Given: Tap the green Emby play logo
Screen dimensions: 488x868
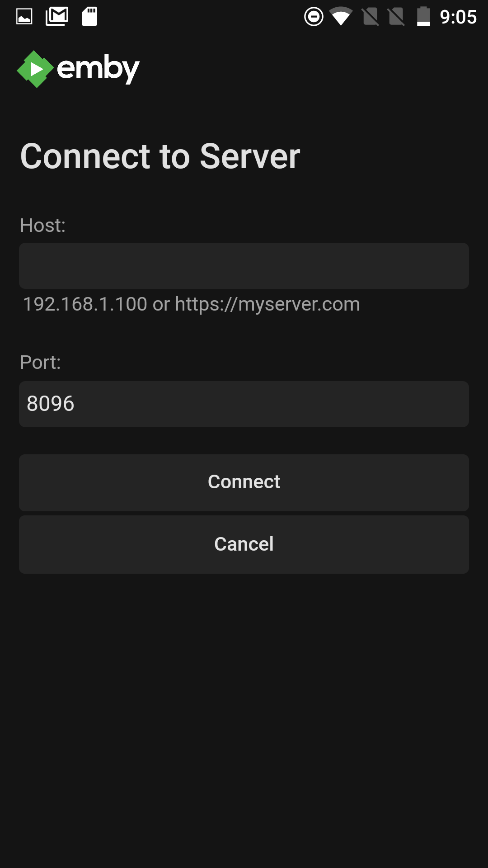Looking at the screenshot, I should pyautogui.click(x=35, y=69).
